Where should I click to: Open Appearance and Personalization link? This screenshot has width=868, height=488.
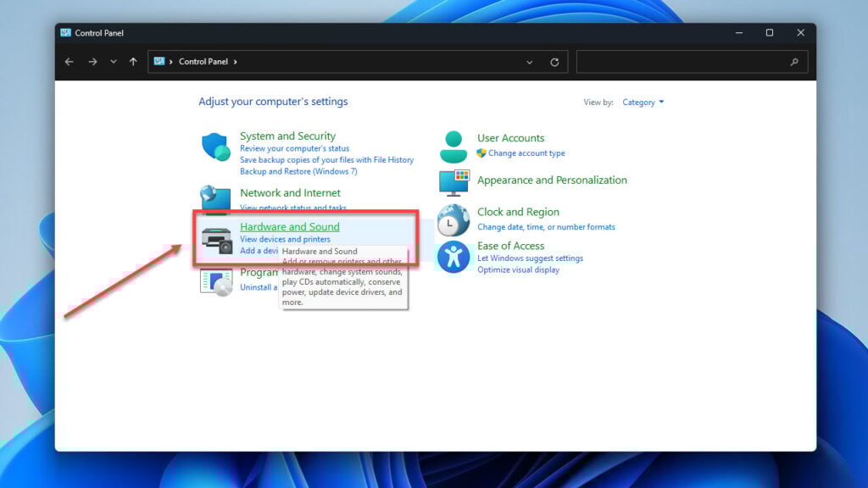[x=552, y=180]
